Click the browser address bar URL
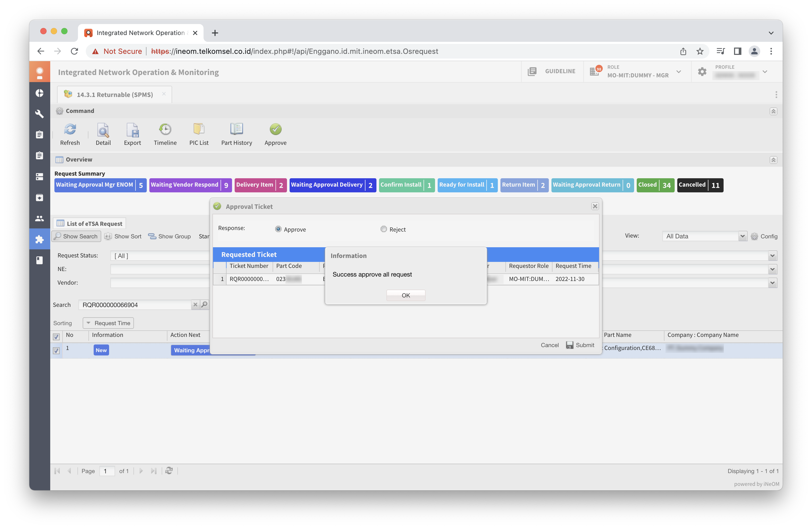This screenshot has width=812, height=529. [x=295, y=51]
